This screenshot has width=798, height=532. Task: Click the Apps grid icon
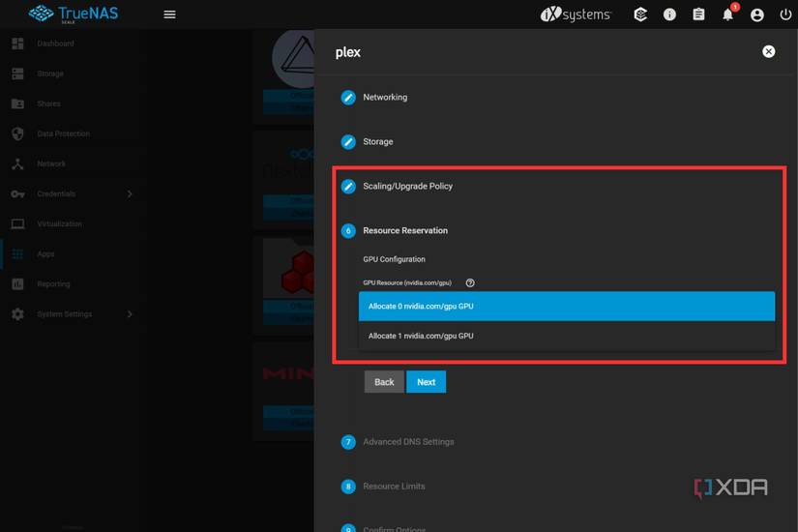click(17, 253)
